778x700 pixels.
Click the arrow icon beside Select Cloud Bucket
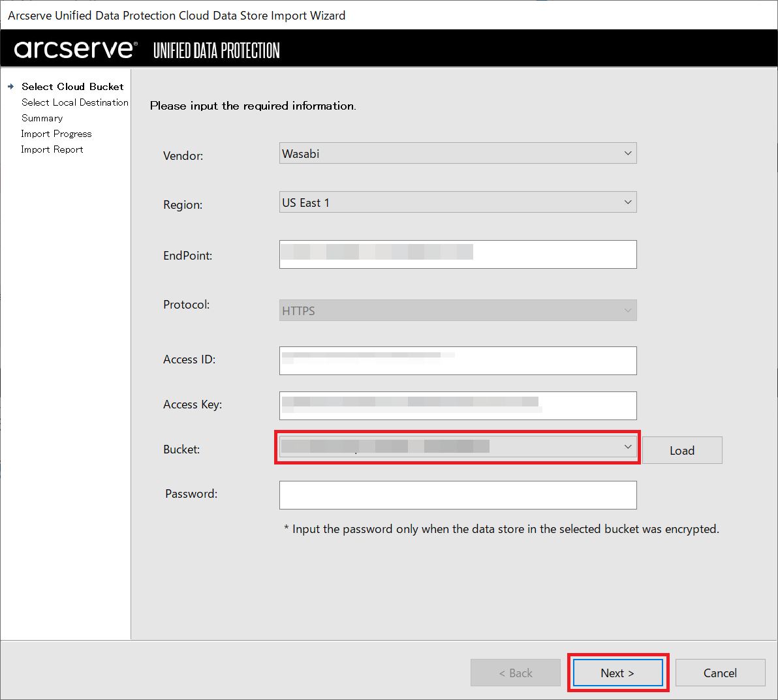pos(10,86)
